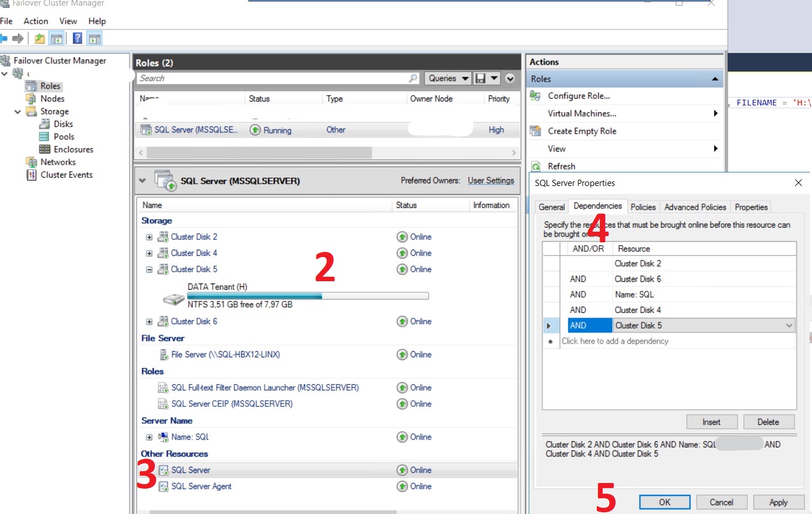Click the Cluster Disk 6 disk icon
This screenshot has width=812, height=514.
pos(163,321)
